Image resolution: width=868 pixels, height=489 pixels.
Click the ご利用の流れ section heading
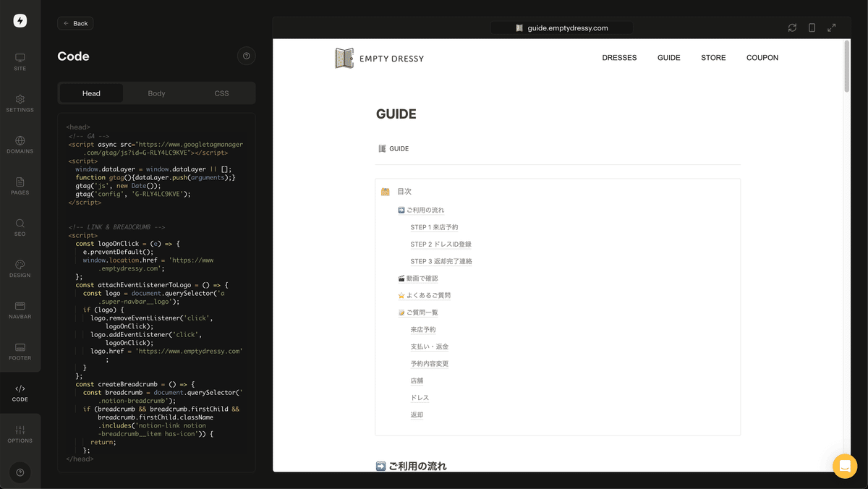click(x=411, y=467)
